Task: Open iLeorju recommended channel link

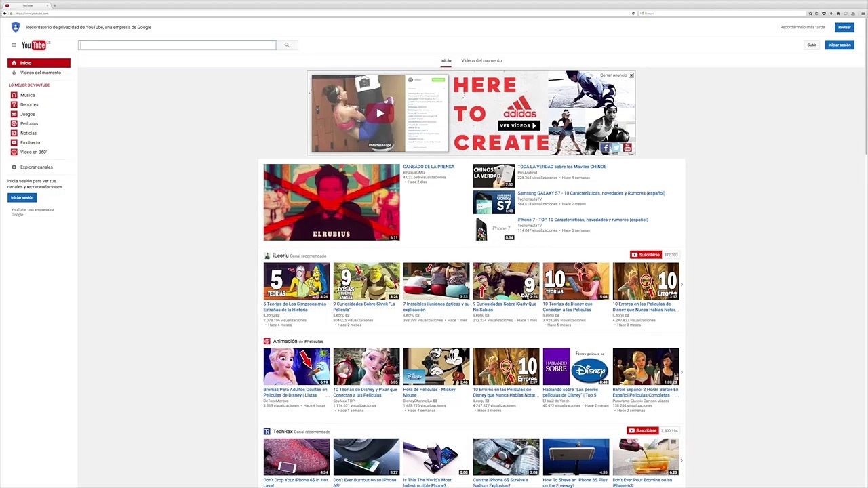Action: pos(280,256)
